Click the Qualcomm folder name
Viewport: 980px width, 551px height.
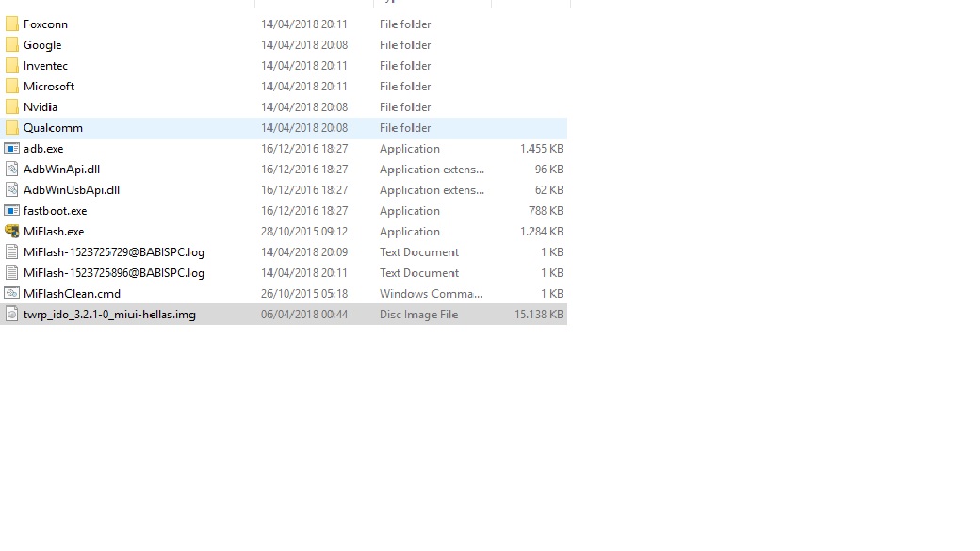coord(53,127)
